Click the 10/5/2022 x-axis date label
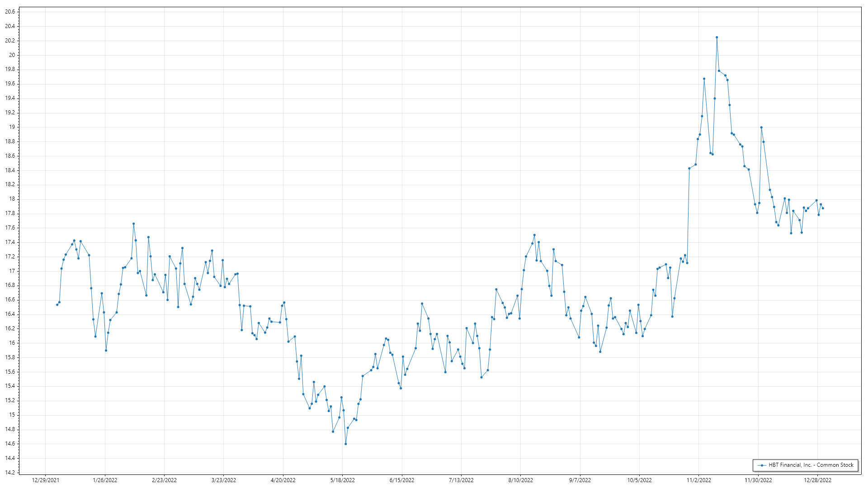The height and width of the screenshot is (488, 868). point(639,480)
